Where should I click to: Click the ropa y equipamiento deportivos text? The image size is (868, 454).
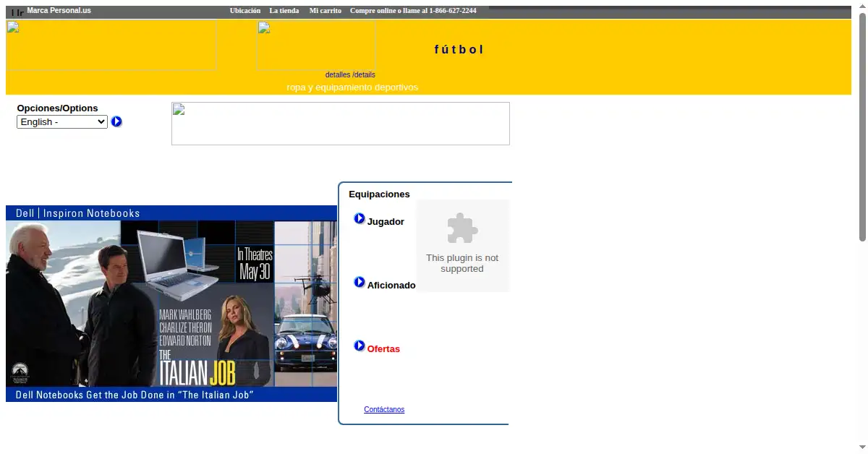pyautogui.click(x=352, y=87)
